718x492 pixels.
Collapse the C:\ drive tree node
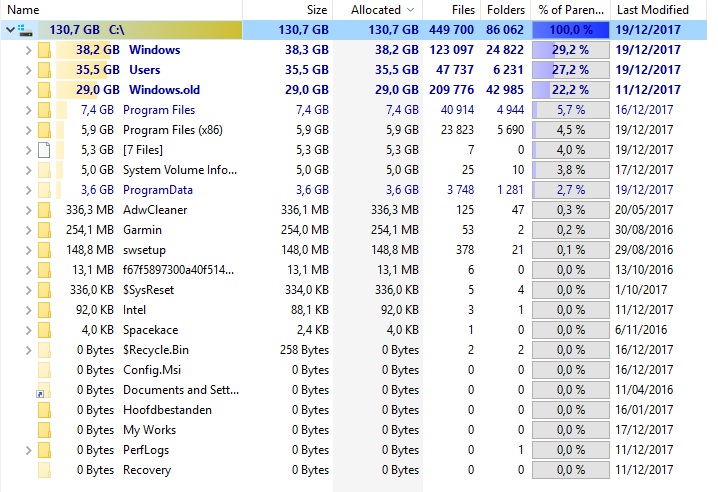coord(10,30)
